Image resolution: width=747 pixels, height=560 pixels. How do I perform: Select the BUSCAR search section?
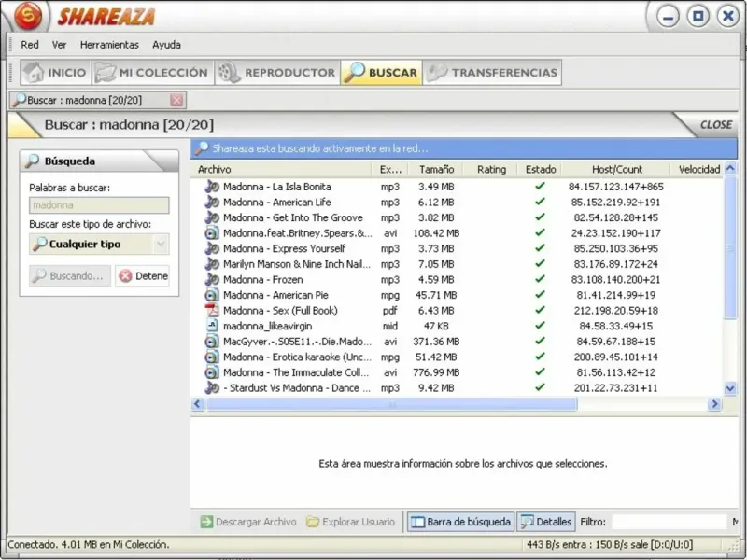coord(381,73)
